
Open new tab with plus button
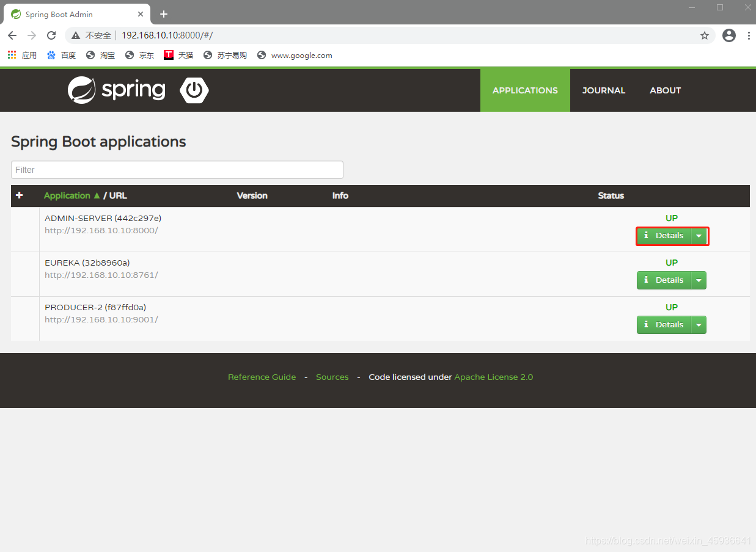[x=164, y=14]
